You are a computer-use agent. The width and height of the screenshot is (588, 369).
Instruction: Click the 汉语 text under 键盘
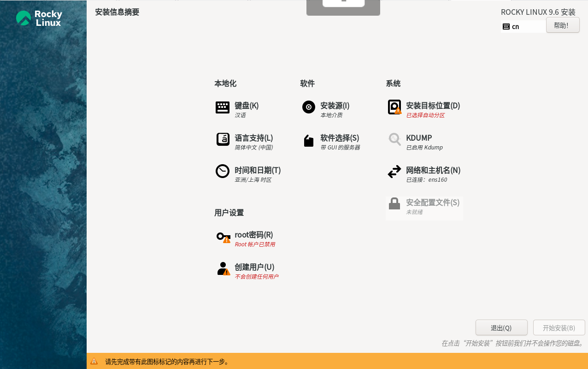tap(240, 115)
